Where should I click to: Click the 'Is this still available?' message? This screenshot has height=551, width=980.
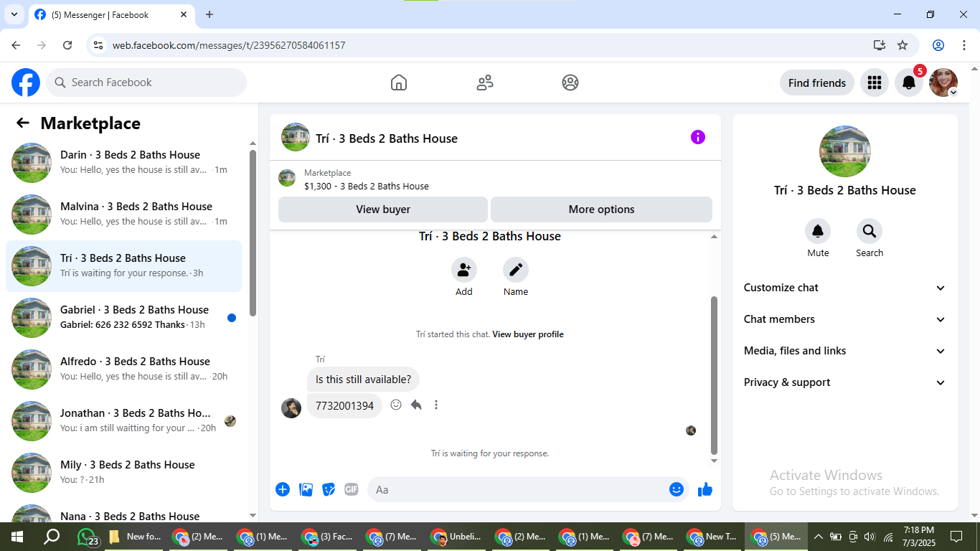(363, 380)
